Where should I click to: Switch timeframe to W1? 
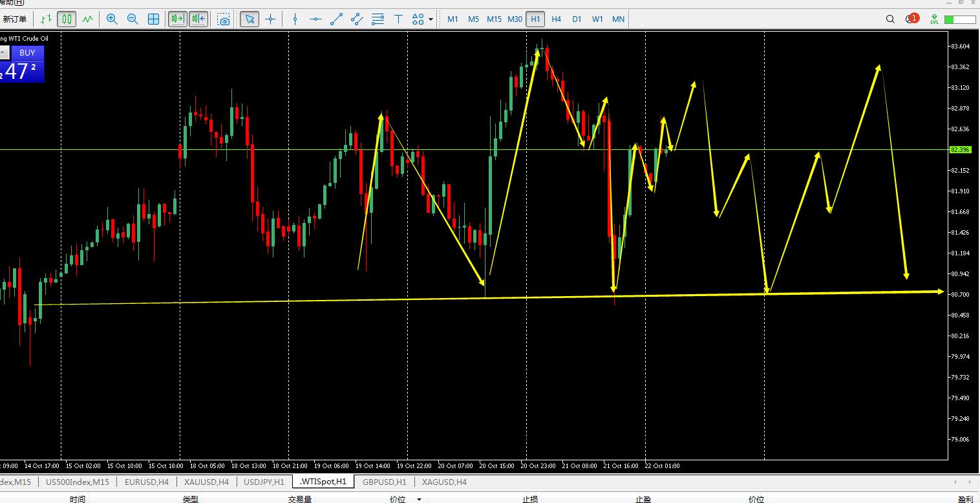pos(597,19)
